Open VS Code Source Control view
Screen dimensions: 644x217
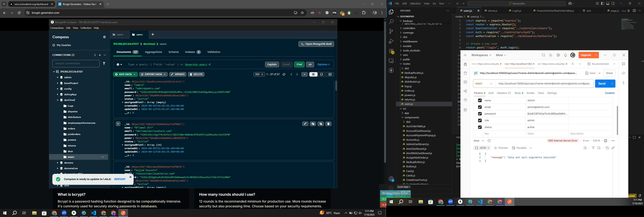coord(391,32)
